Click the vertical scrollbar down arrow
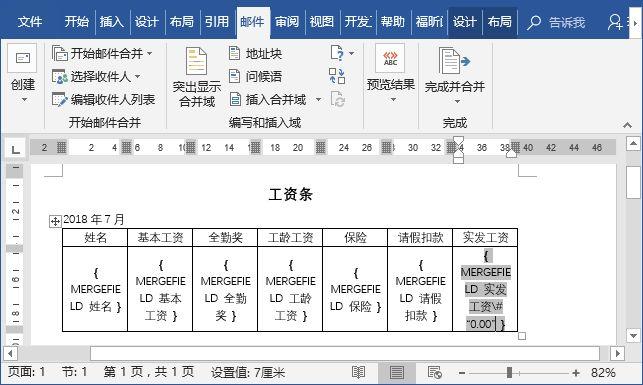 633,336
